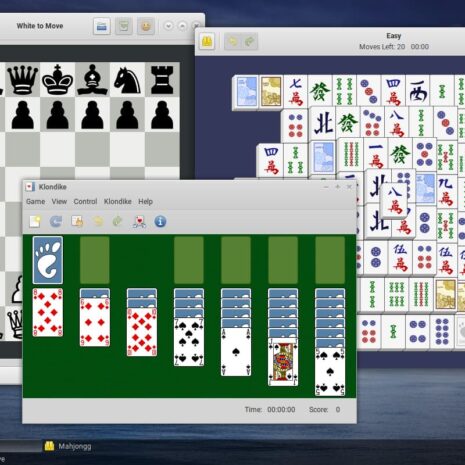Click the "Time: 00:00:00" Klondike status text

pyautogui.click(x=270, y=410)
